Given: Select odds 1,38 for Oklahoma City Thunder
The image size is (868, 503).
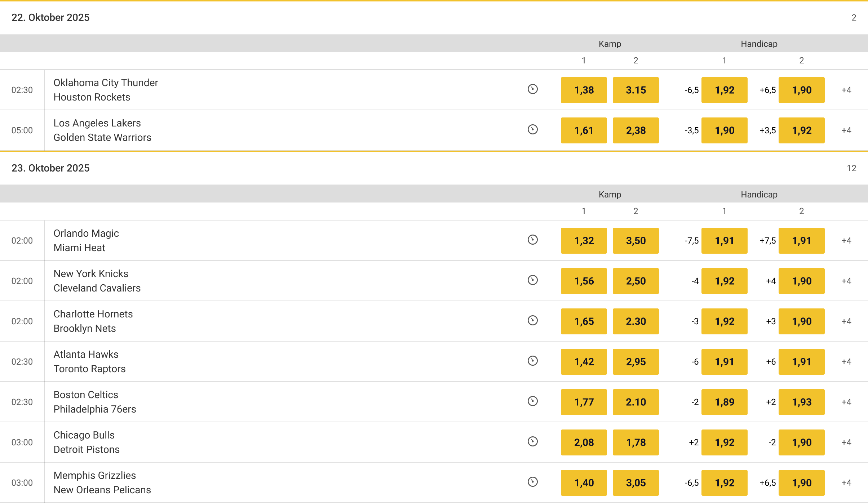Looking at the screenshot, I should 584,90.
